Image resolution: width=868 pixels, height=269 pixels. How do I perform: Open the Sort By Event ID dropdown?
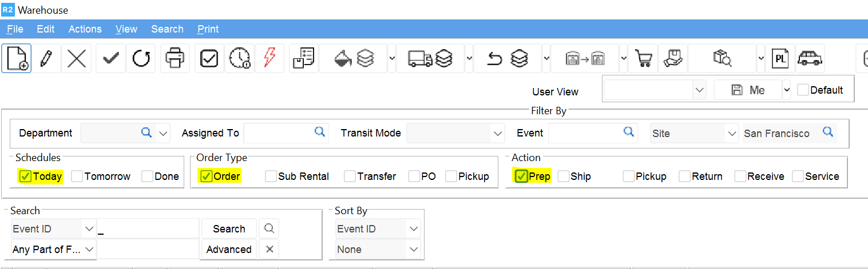(x=414, y=229)
